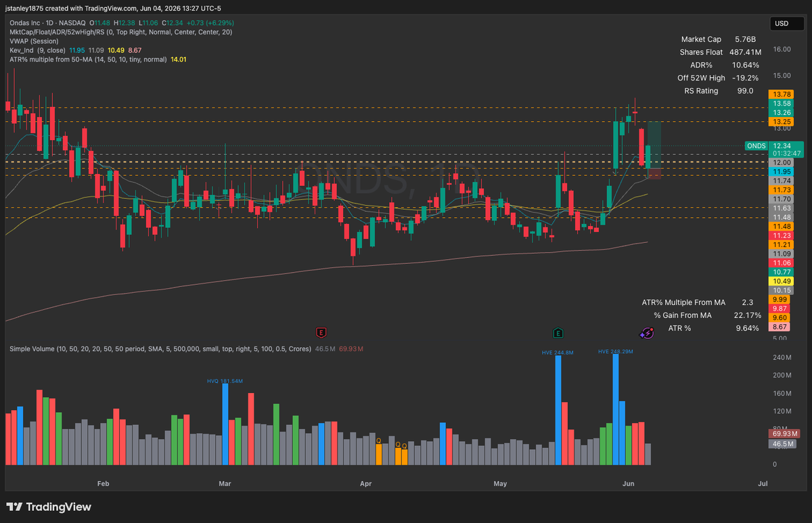Click the green 10.77 price label
The image size is (812, 523).
click(782, 271)
